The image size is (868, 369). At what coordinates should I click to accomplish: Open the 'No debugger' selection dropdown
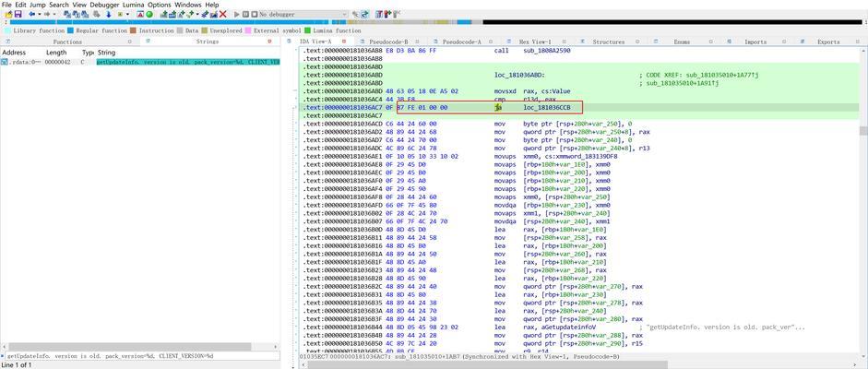(x=344, y=14)
